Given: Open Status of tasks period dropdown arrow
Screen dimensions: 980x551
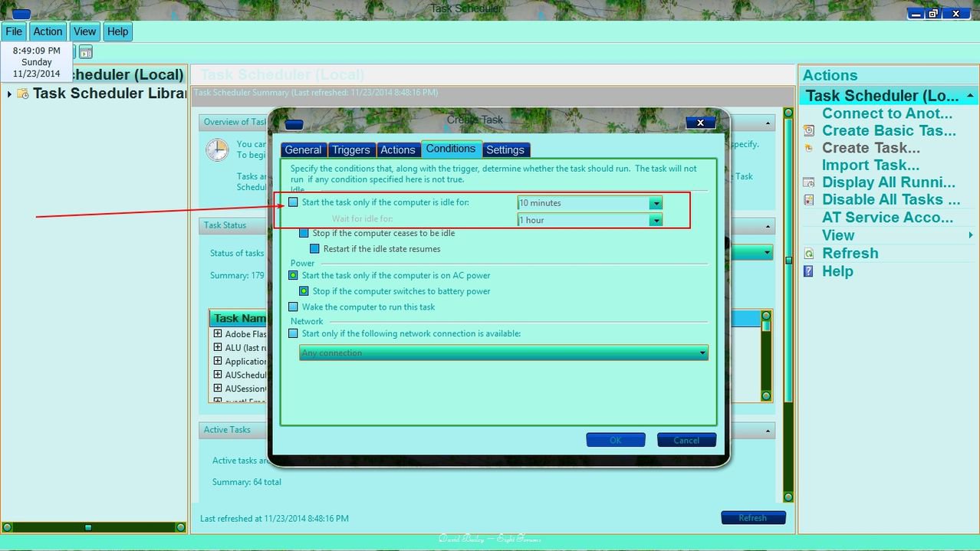Looking at the screenshot, I should [x=768, y=252].
